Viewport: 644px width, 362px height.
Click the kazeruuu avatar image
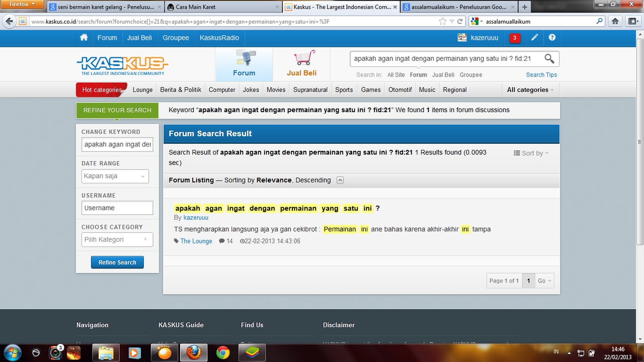[x=462, y=38]
